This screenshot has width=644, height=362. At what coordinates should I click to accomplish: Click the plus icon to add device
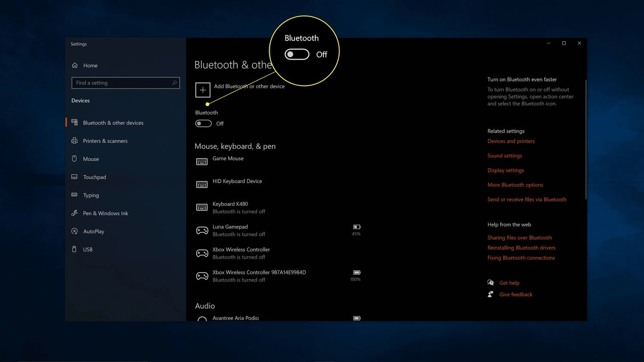coord(203,90)
